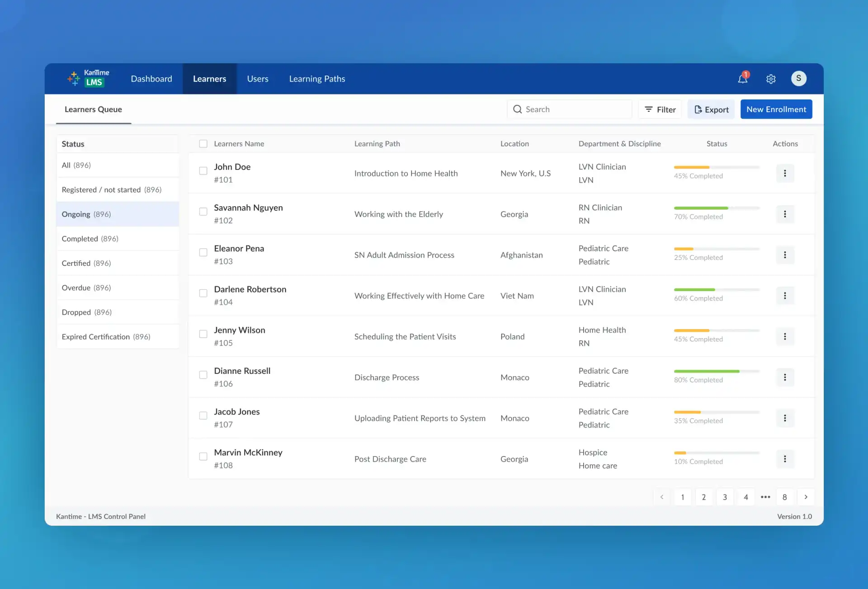Screen dimensions: 868x589
Task: Click the Search input field
Action: [569, 109]
